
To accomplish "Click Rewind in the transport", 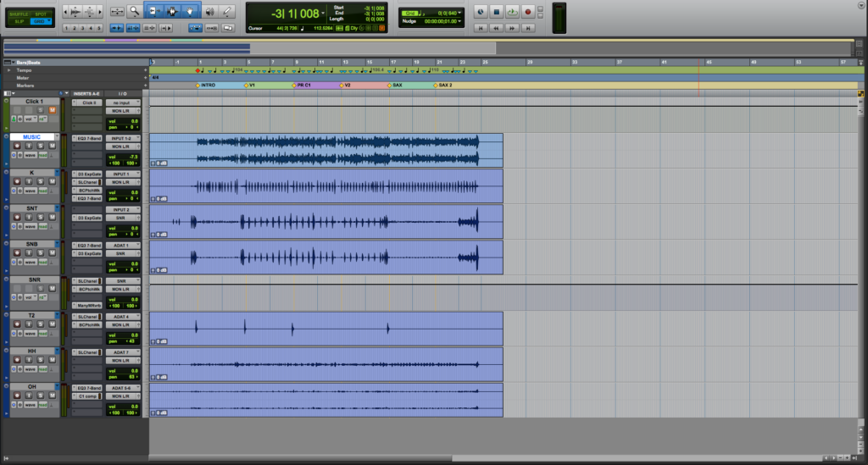I will coord(497,28).
